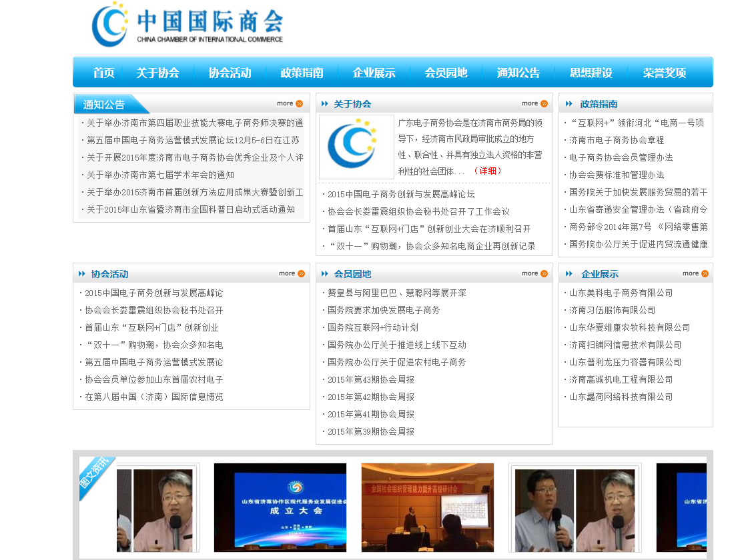Open more arrow icon in 会员园地 panel

[x=544, y=274]
